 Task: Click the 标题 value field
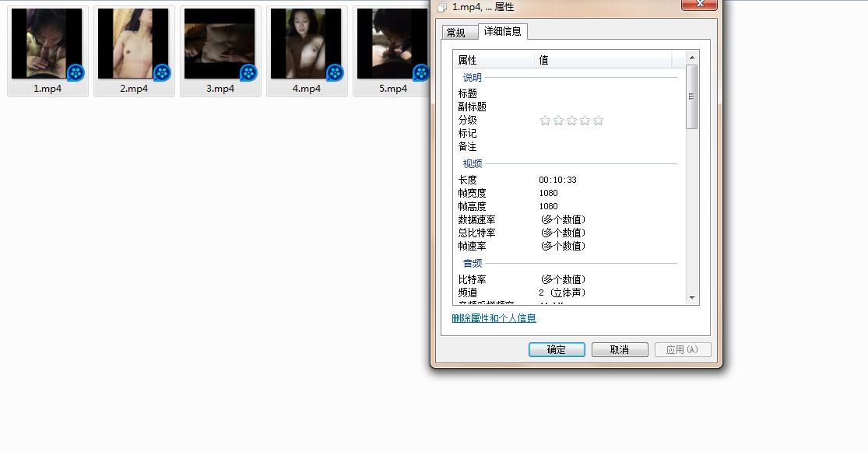click(x=607, y=93)
